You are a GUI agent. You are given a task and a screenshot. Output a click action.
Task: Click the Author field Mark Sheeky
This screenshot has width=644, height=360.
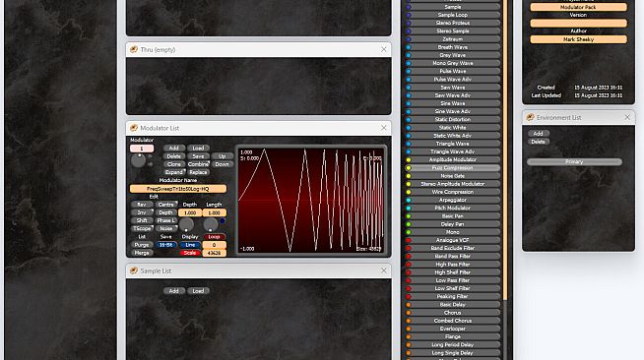(x=578, y=39)
